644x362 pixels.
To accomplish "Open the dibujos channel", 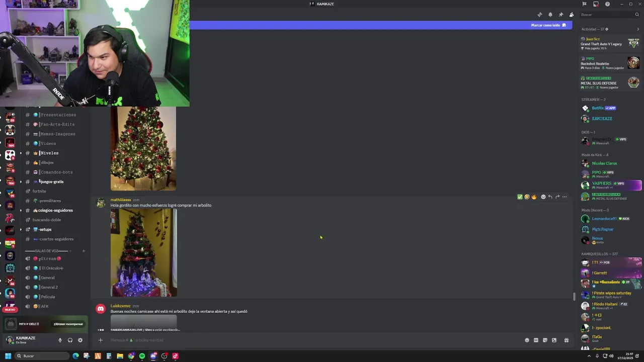I will pyautogui.click(x=55, y=162).
